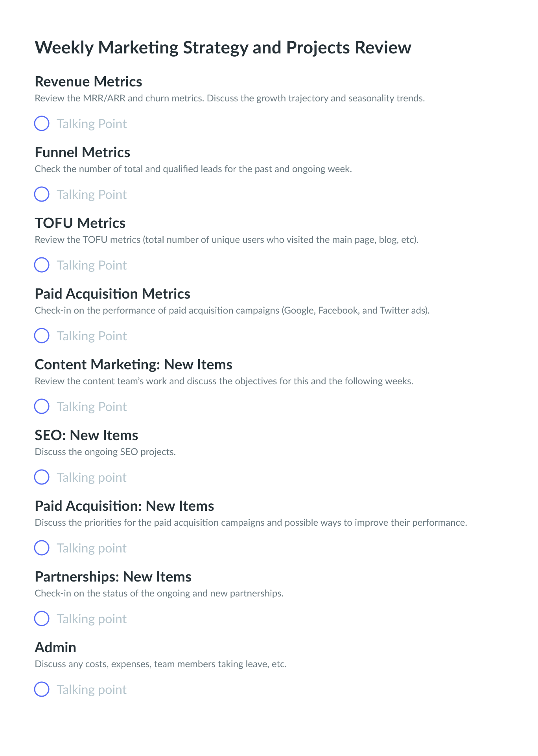Click the Partnerships: New Items heading

coord(113,577)
